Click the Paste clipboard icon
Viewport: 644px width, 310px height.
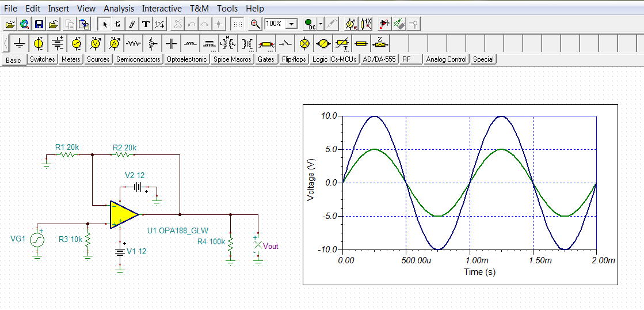coord(85,24)
